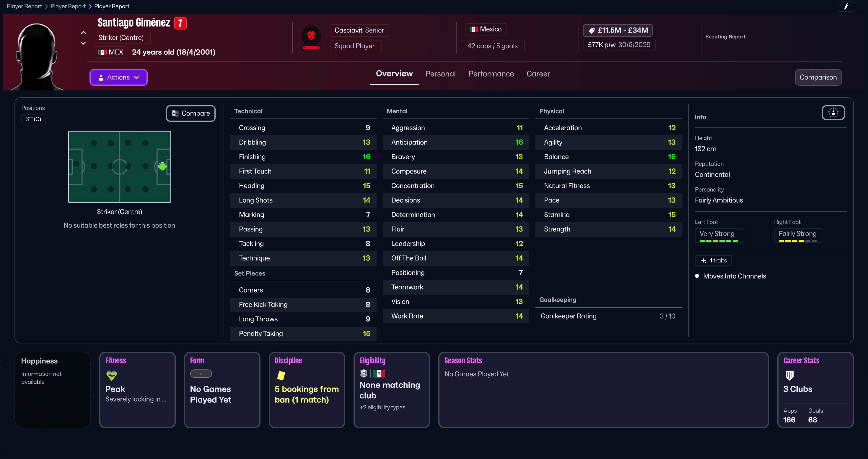The width and height of the screenshot is (868, 459).
Task: Open the Career tab
Action: coord(538,74)
